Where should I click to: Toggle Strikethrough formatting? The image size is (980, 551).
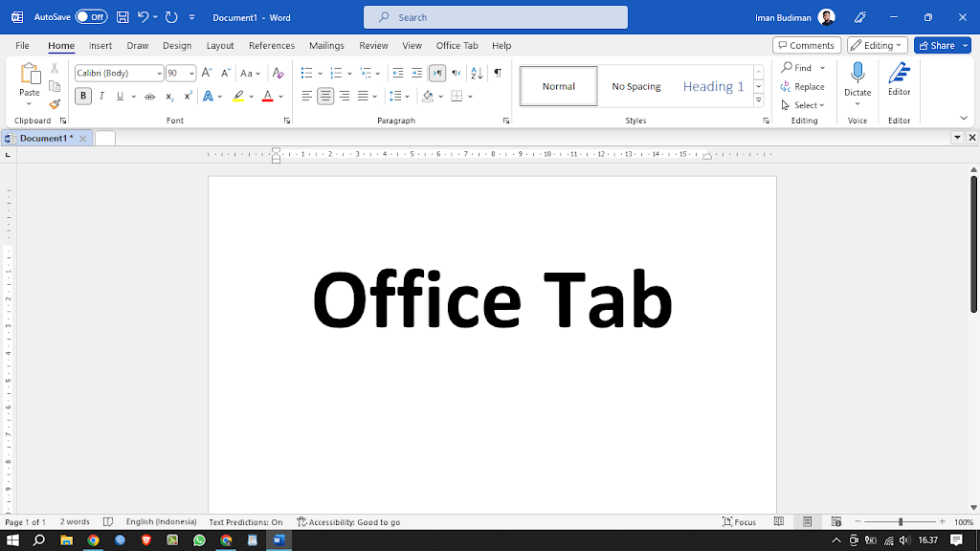(149, 97)
